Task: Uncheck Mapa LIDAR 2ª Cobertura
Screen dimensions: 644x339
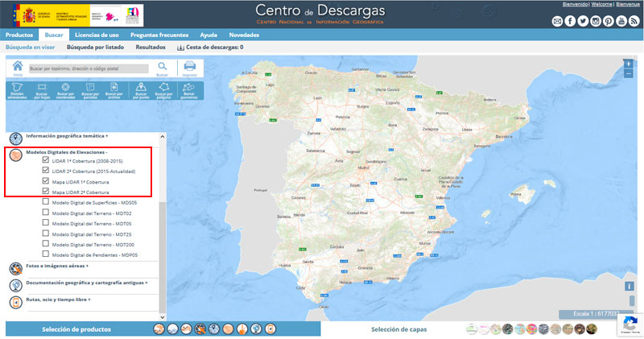Action: [x=46, y=191]
